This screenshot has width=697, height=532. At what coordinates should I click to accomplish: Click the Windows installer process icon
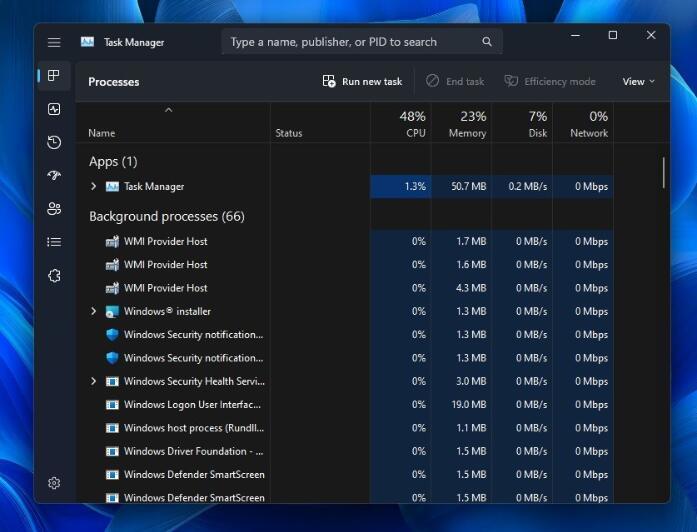(x=112, y=312)
